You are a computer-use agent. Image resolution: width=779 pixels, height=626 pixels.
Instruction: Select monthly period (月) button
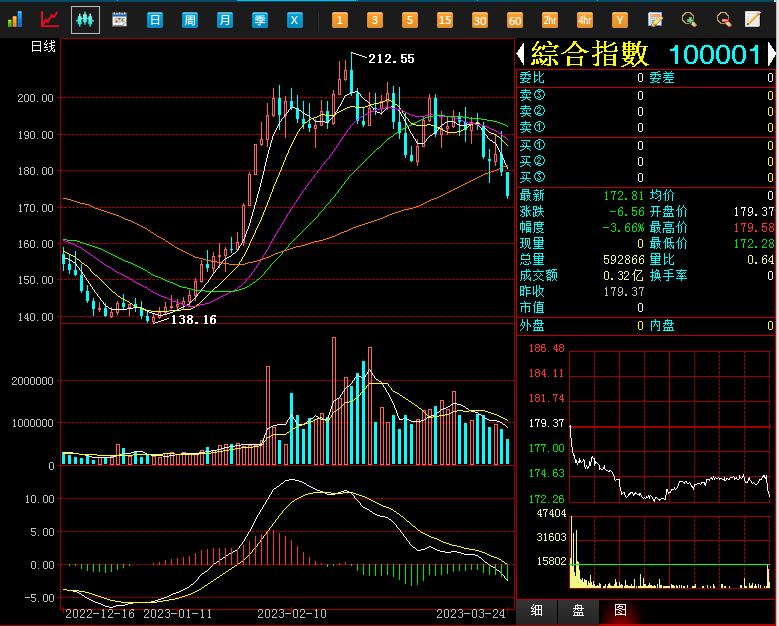[x=225, y=20]
